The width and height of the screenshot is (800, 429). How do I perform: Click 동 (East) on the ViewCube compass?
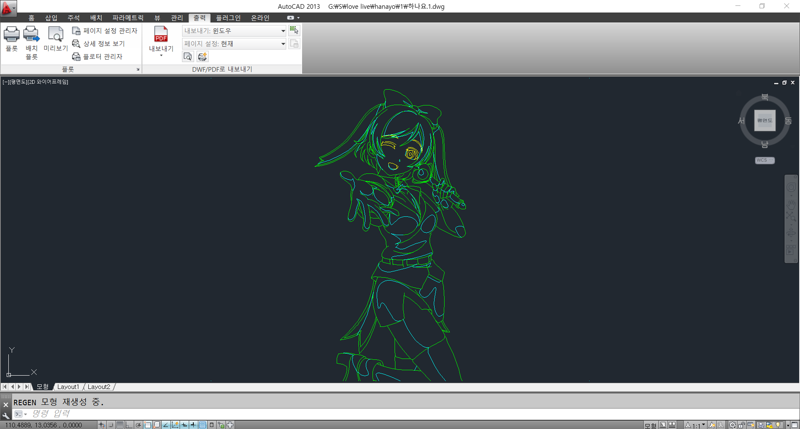(788, 121)
